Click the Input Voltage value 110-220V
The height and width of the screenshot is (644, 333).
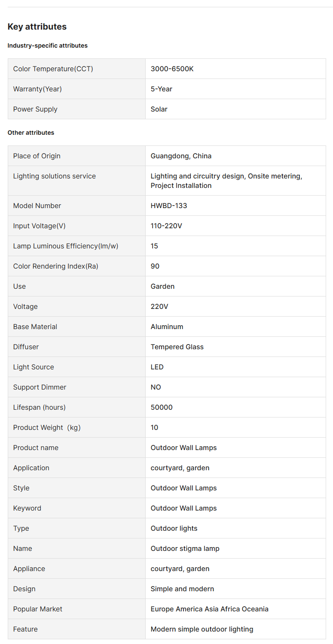tap(166, 226)
